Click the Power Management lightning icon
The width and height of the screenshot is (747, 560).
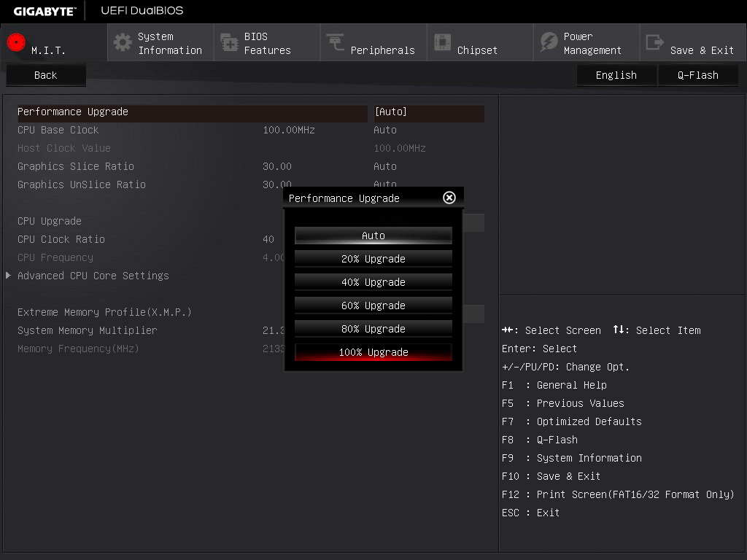point(549,42)
